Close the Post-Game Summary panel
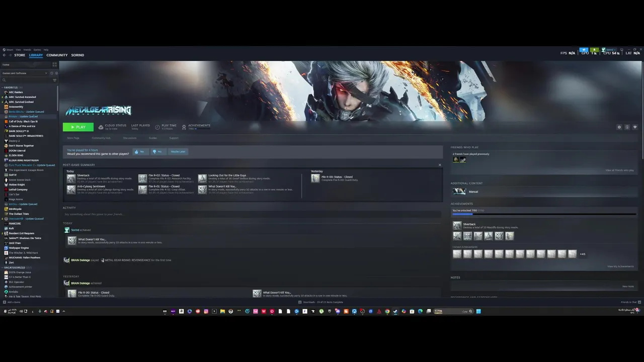This screenshot has height=362, width=644. click(x=440, y=165)
